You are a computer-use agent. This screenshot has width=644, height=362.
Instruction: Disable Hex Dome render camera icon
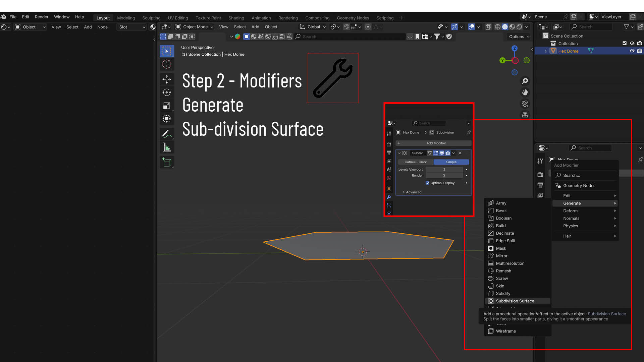[x=640, y=51]
